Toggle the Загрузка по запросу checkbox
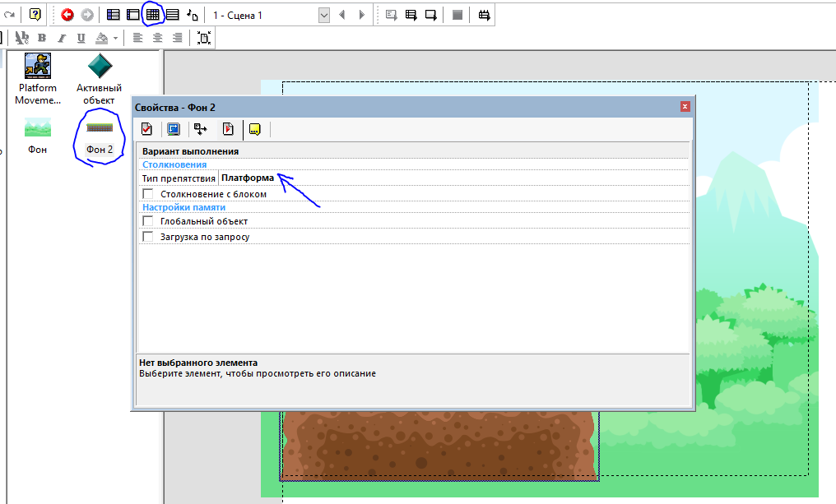The image size is (836, 504). [x=148, y=237]
